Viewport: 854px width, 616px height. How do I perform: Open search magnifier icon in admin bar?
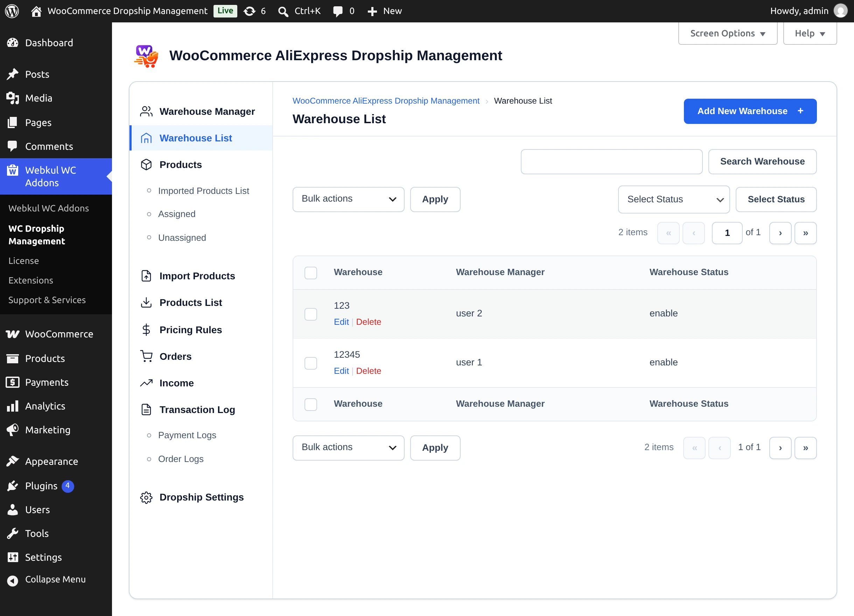tap(283, 11)
